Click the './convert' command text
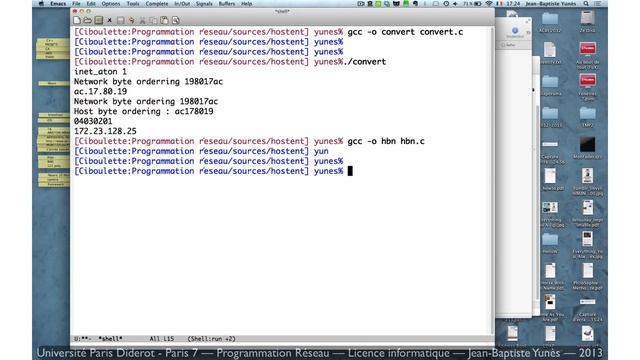The image size is (640, 360). (364, 62)
